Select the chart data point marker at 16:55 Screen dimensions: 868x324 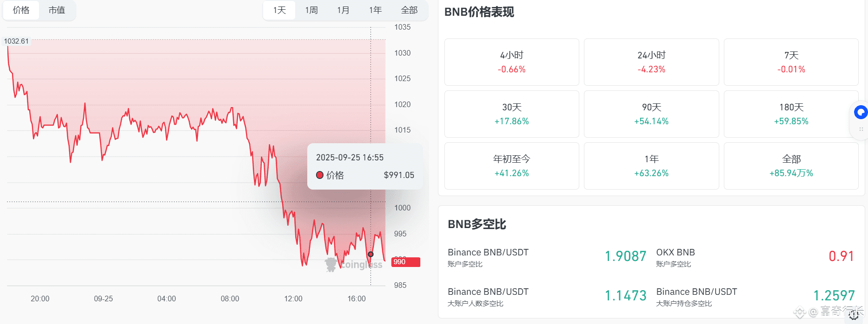click(371, 254)
